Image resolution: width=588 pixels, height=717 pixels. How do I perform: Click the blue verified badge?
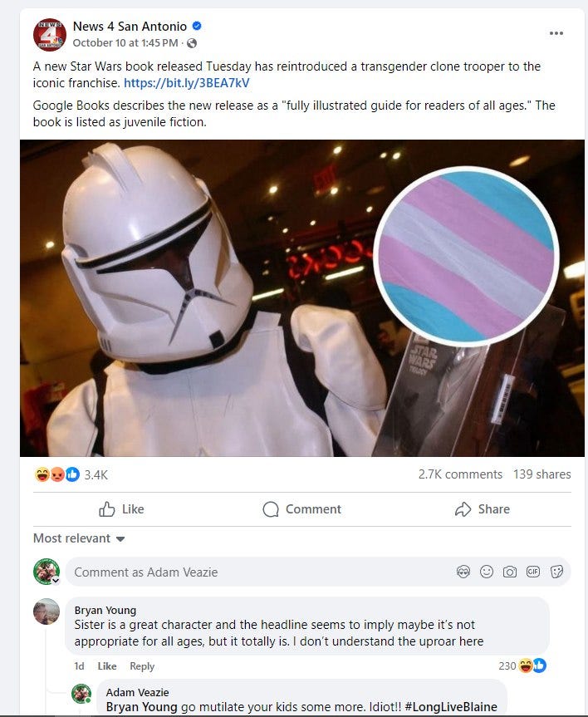click(197, 26)
